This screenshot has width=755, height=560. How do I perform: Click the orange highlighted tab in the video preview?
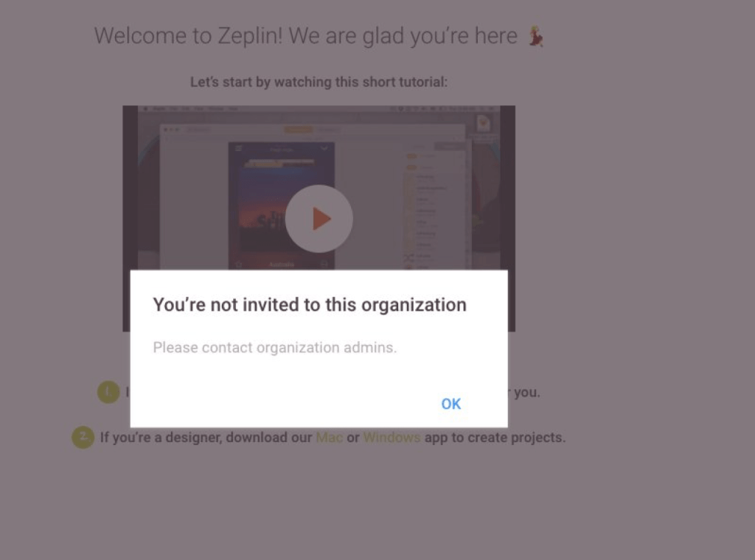point(298,130)
